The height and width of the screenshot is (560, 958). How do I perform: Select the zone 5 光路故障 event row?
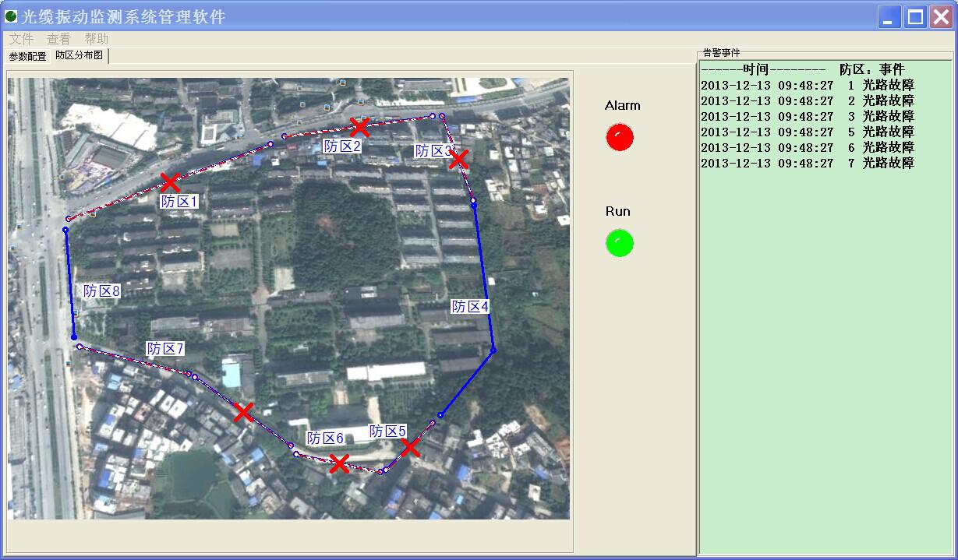point(807,132)
